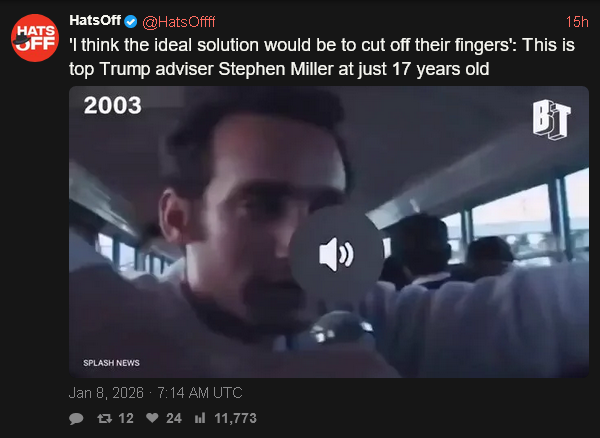Click the 2003 year caption in video
Screen dimensions: 600x438
coord(112,105)
